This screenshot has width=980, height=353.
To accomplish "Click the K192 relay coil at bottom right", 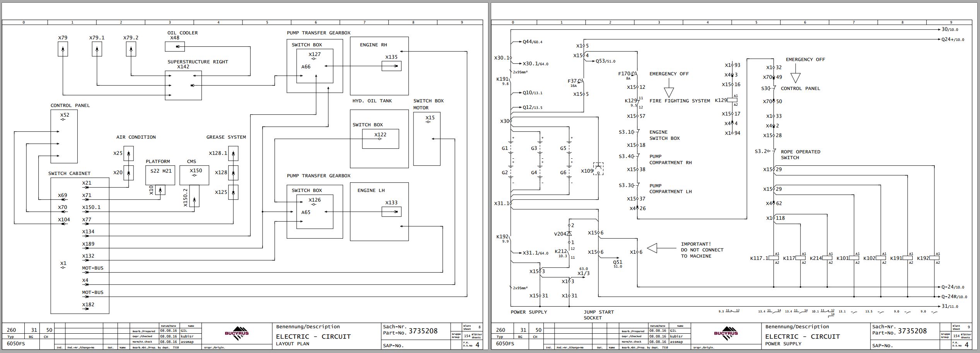I will 934,258.
